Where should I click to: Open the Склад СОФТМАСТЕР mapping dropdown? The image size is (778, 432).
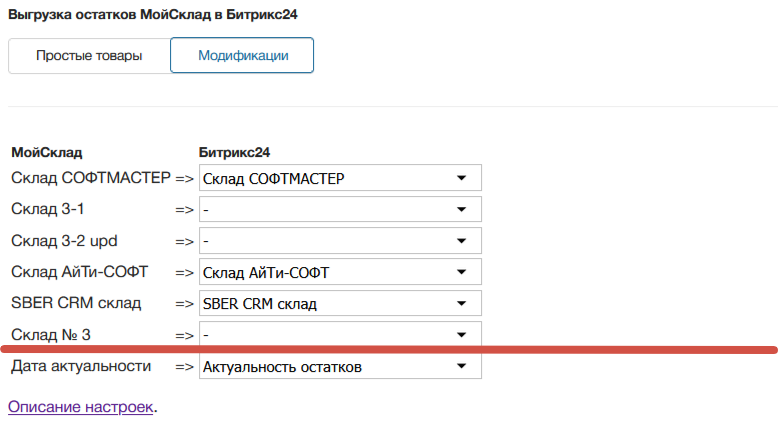tap(340, 178)
